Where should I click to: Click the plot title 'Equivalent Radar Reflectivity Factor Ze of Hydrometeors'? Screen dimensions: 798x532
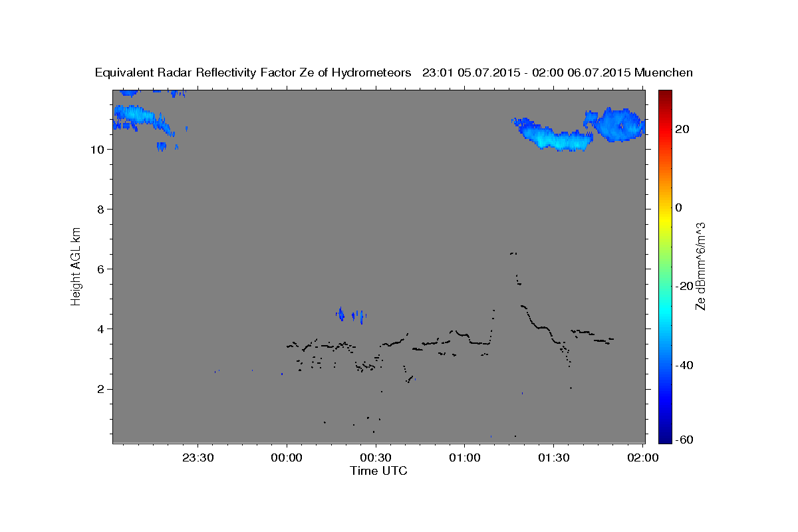(253, 73)
